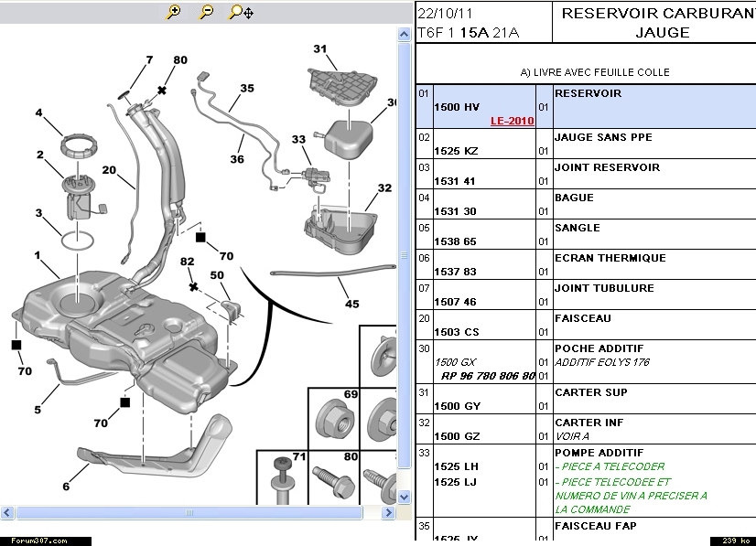Click the black X marker beside callout 80

coord(162,91)
